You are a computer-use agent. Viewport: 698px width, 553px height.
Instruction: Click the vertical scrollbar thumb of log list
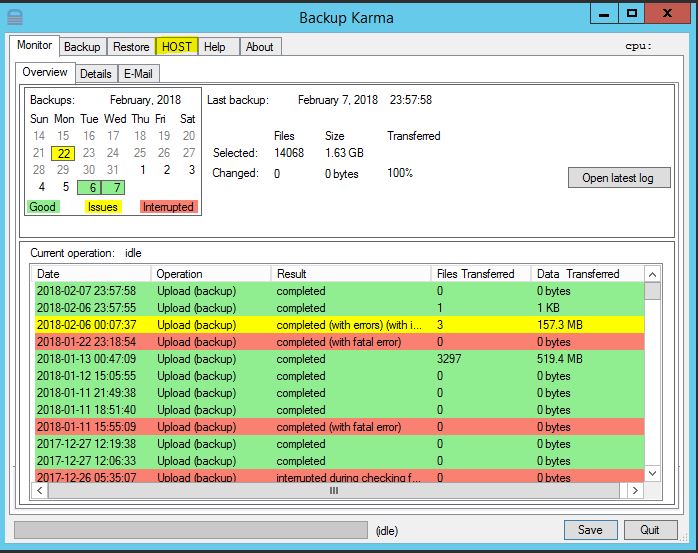pos(653,292)
